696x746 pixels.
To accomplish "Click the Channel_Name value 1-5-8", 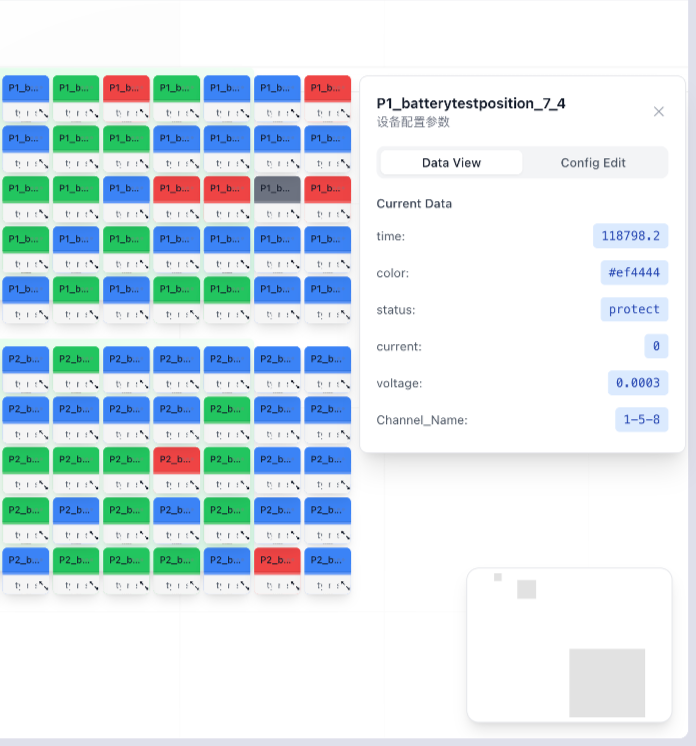I will click(x=641, y=420).
